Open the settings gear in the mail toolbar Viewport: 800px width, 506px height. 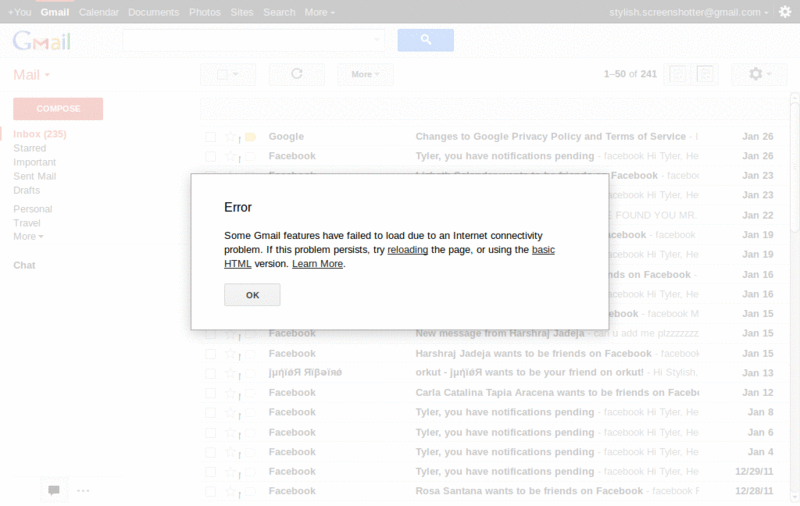click(759, 74)
